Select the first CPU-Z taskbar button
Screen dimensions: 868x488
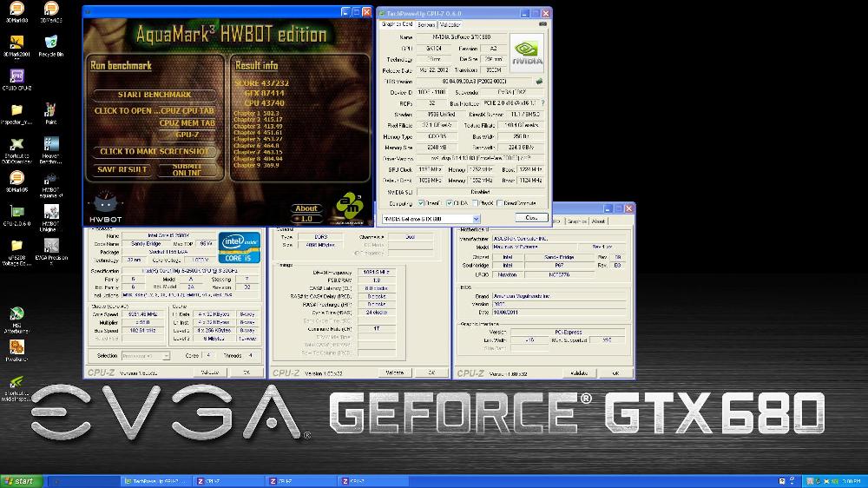(229, 481)
